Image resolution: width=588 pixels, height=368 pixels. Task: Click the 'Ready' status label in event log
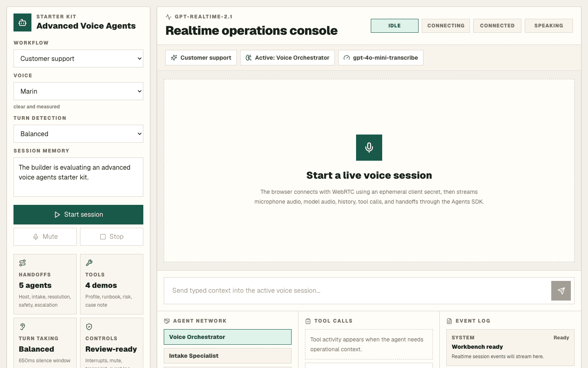click(x=561, y=338)
